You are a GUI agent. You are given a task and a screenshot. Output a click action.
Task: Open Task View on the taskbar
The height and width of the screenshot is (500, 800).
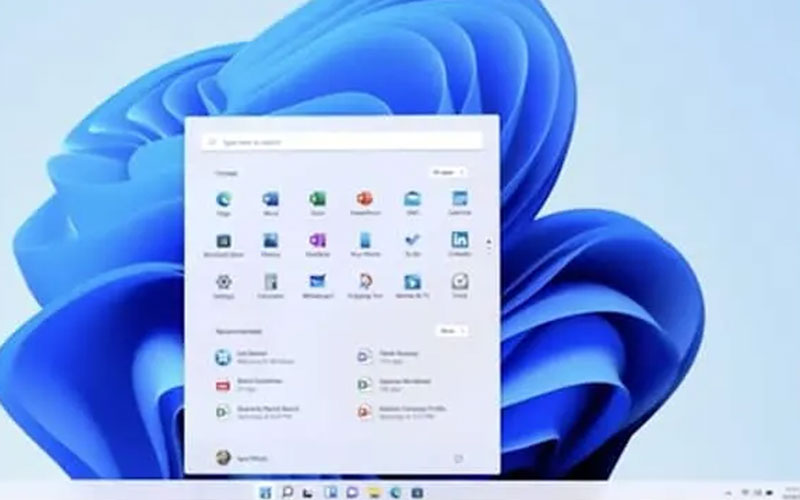(x=308, y=492)
